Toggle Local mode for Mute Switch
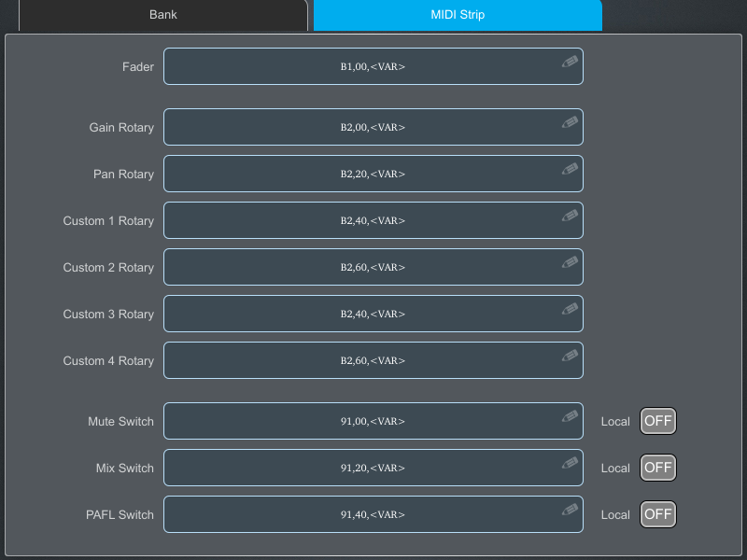 [x=657, y=421]
